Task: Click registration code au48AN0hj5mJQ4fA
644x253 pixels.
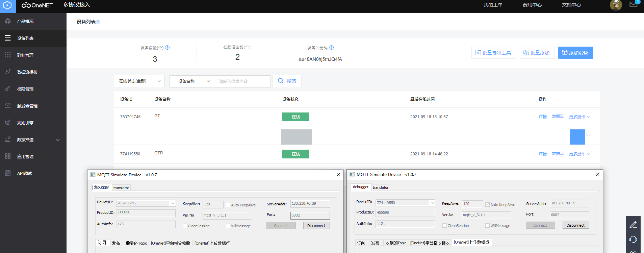Action: pos(320,59)
